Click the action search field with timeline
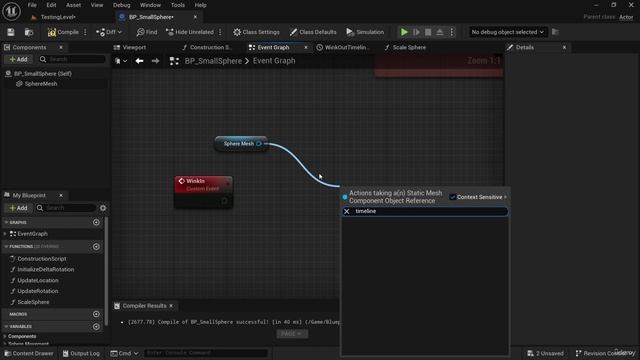The width and height of the screenshot is (640, 360). point(425,211)
